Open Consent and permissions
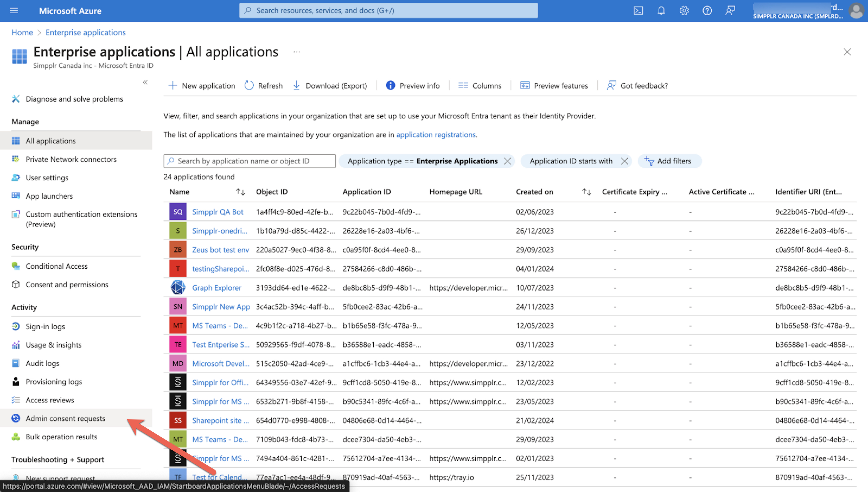Image resolution: width=868 pixels, height=492 pixels. 67,284
